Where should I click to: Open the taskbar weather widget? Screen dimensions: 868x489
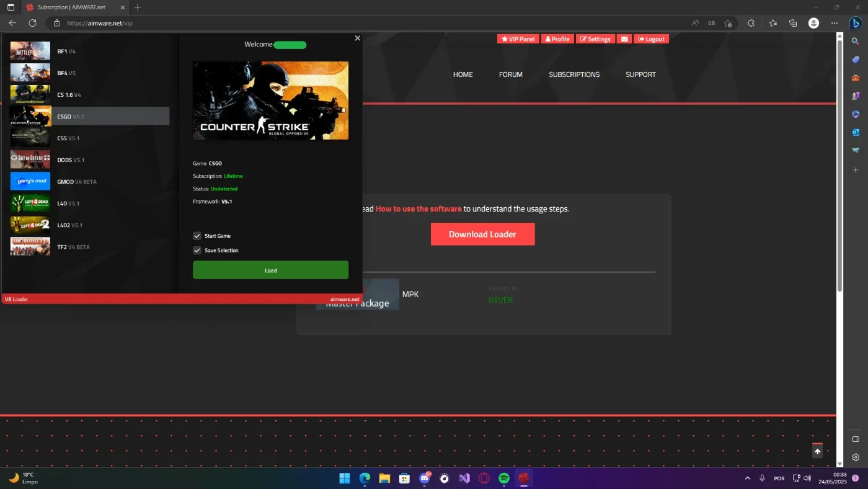click(x=23, y=478)
